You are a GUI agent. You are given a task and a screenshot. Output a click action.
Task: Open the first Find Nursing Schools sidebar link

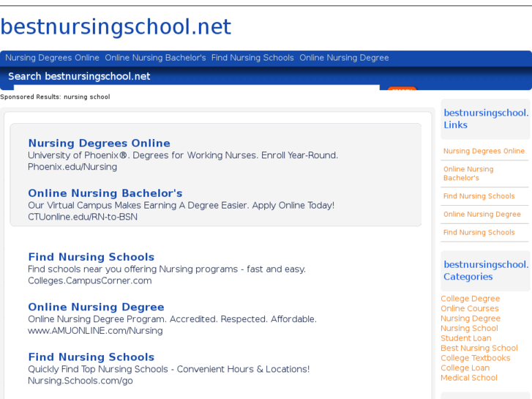tap(479, 196)
